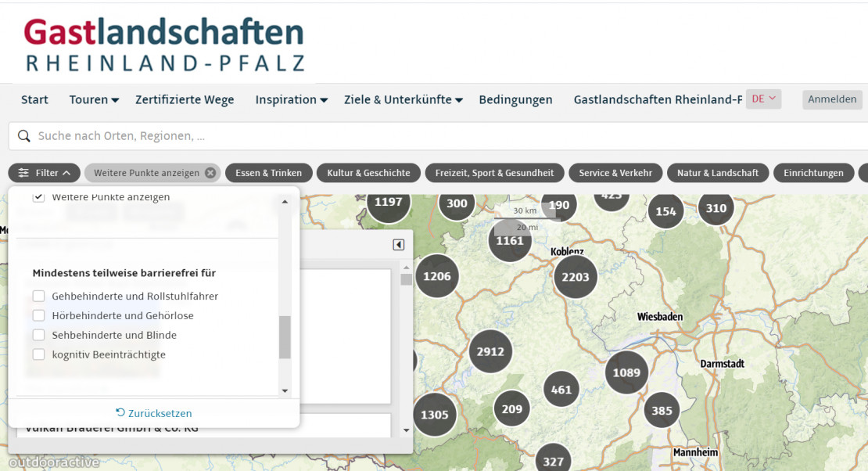
Task: Enable 'Gehbehinderte und Rollstuhlfahrer' checkbox
Action: [x=38, y=297]
